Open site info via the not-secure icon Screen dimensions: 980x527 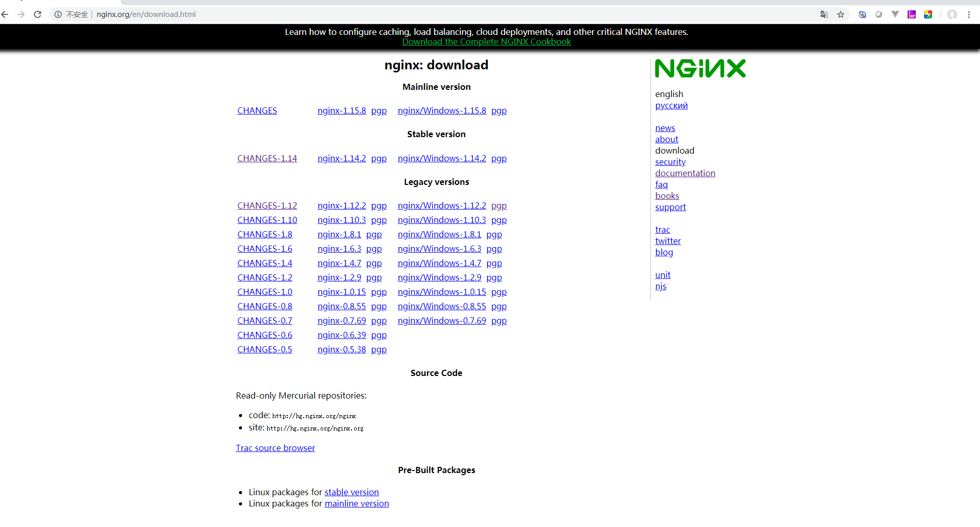coord(58,14)
